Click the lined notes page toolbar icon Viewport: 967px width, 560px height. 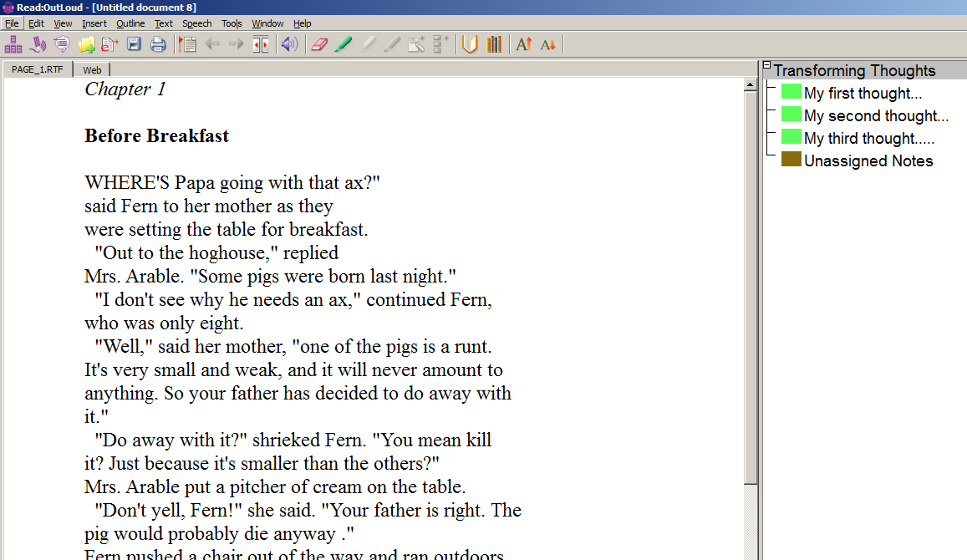pyautogui.click(x=187, y=44)
